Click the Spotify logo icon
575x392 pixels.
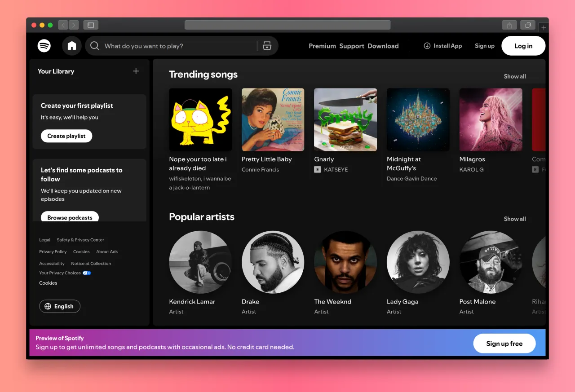pos(44,46)
